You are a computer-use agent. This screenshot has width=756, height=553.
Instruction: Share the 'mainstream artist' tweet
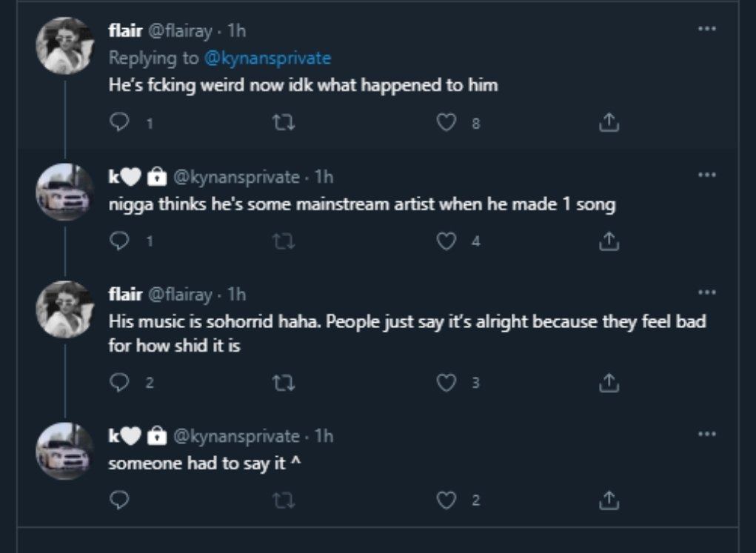coord(608,241)
